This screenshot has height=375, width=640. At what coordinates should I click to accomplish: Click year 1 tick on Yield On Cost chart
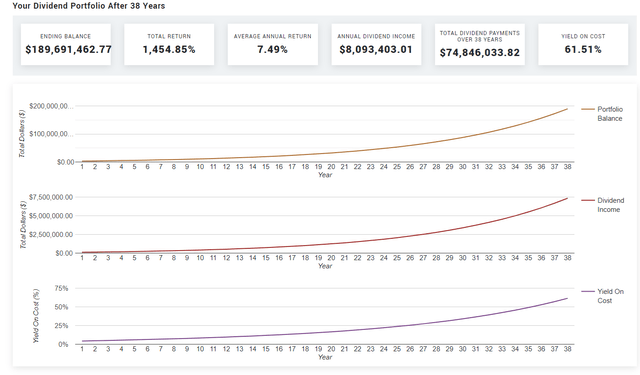tap(82, 349)
